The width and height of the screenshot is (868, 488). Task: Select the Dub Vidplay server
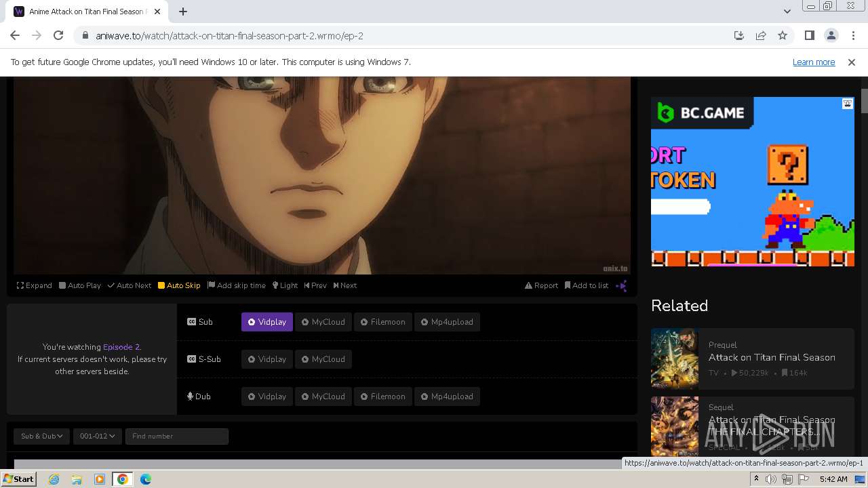point(267,396)
